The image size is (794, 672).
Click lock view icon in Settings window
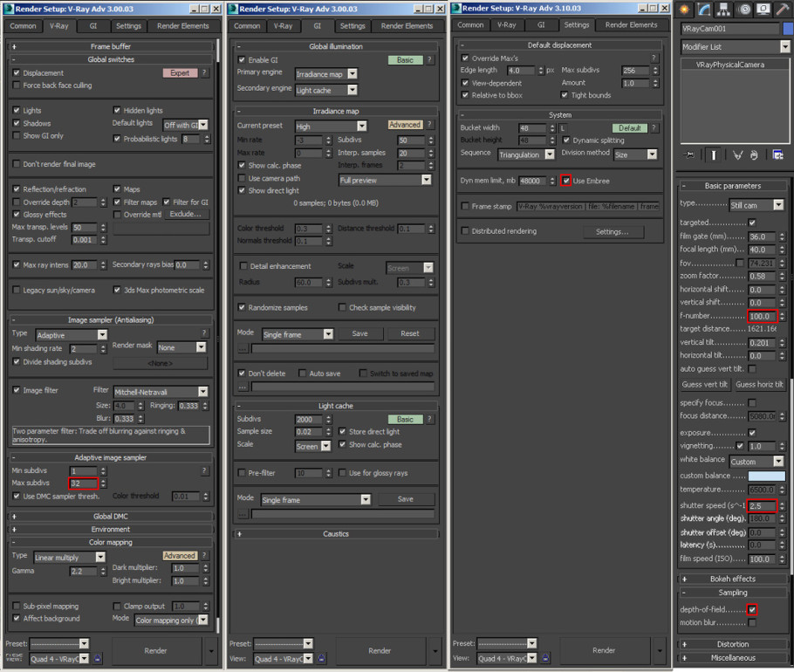pos(545,658)
